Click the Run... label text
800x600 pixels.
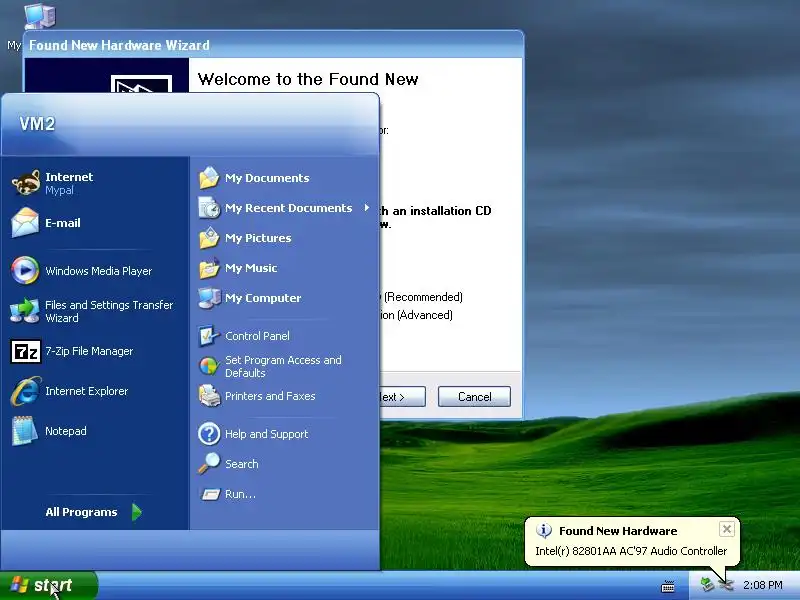click(240, 494)
